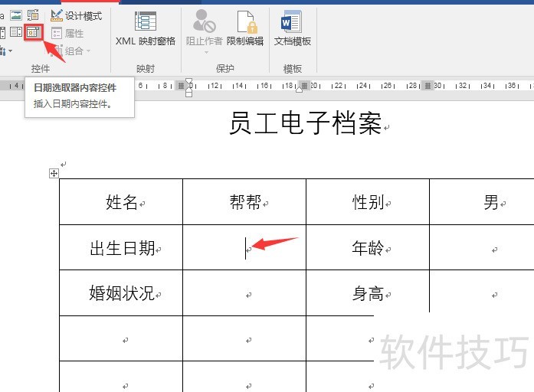Insert a Picture content control

(x=16, y=15)
